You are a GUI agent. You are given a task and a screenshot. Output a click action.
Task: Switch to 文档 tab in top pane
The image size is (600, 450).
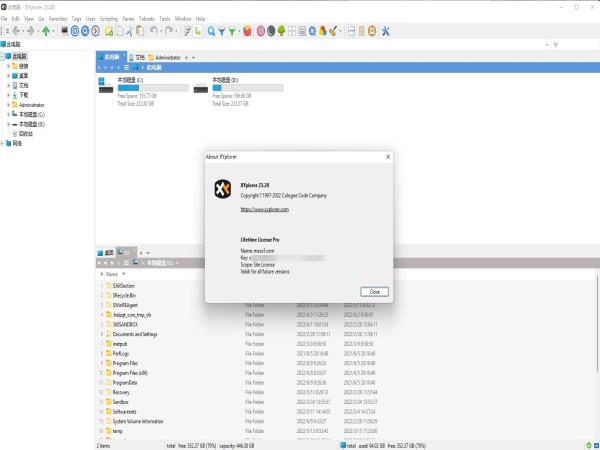[137, 57]
